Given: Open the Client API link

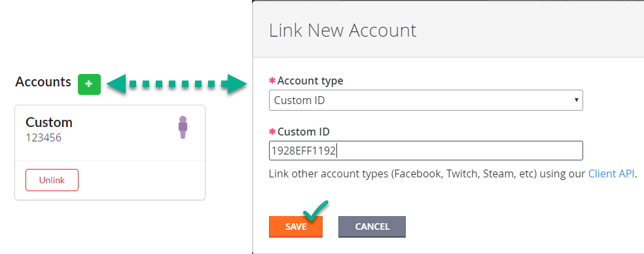Looking at the screenshot, I should [611, 174].
